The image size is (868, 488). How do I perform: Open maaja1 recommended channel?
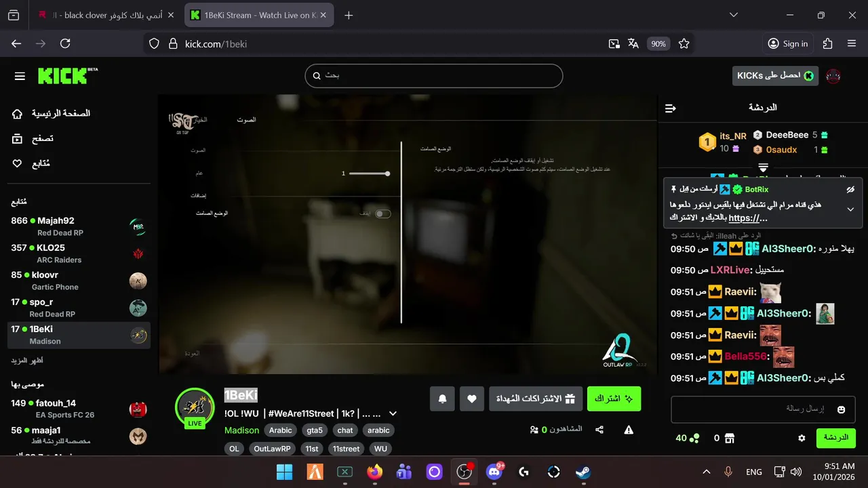(79, 436)
